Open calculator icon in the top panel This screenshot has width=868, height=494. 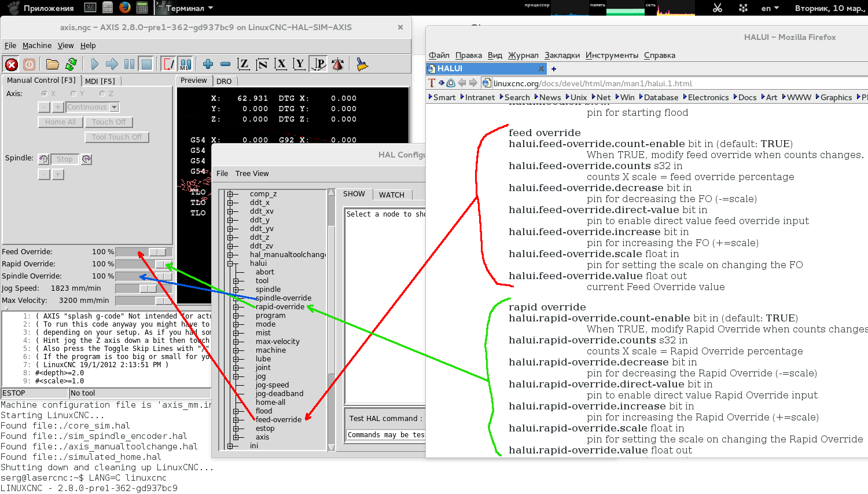(142, 8)
